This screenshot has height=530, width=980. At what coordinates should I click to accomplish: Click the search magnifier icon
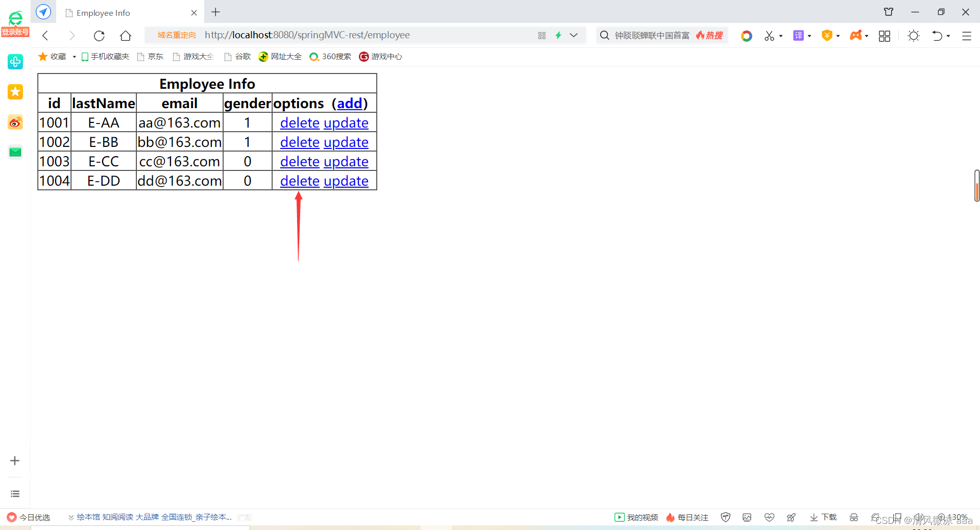(604, 35)
